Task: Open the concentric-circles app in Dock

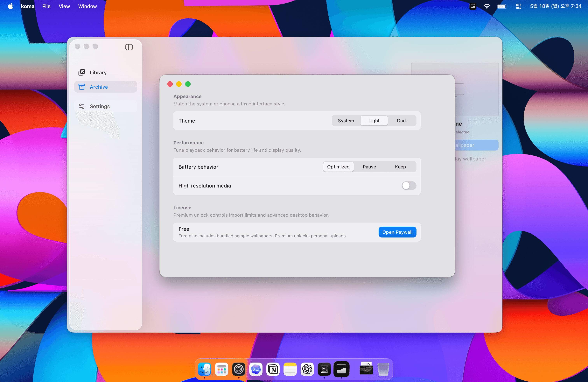Action: point(239,369)
